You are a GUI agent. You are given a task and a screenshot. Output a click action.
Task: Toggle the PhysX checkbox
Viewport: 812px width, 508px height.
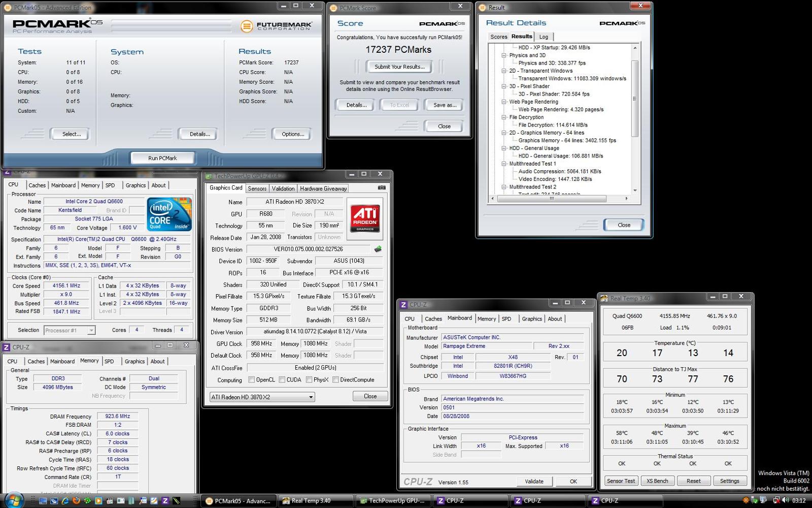pyautogui.click(x=309, y=379)
